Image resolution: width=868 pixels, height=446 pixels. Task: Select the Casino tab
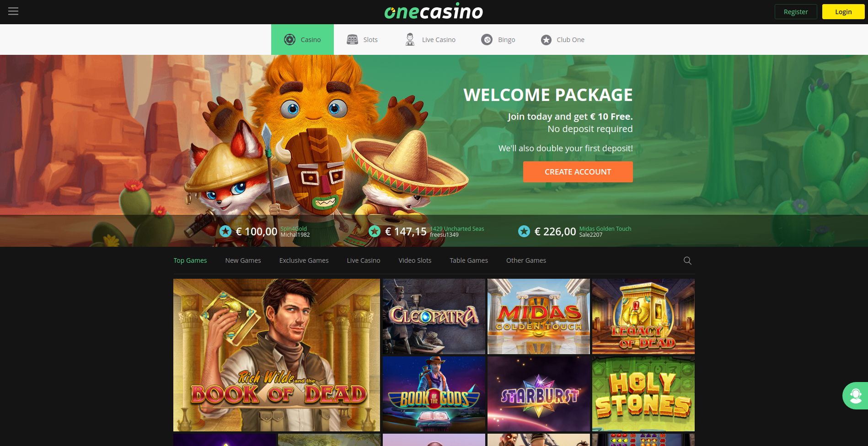[x=302, y=39]
